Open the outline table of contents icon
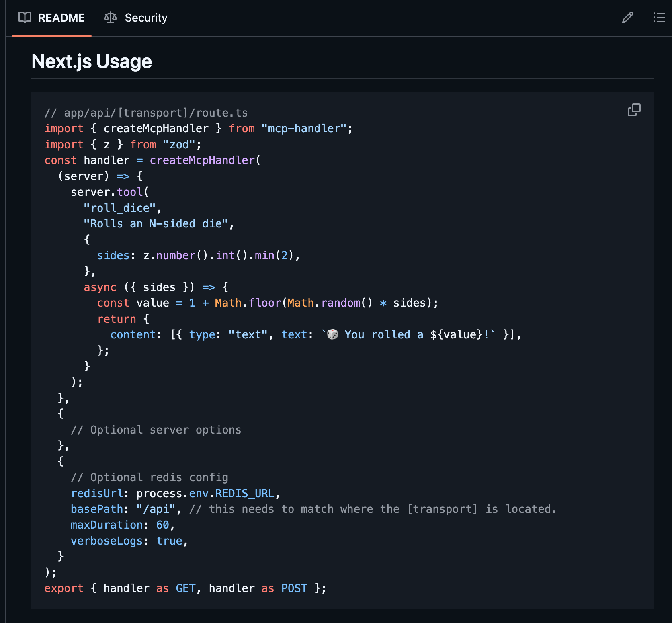This screenshot has height=623, width=672. click(x=659, y=17)
